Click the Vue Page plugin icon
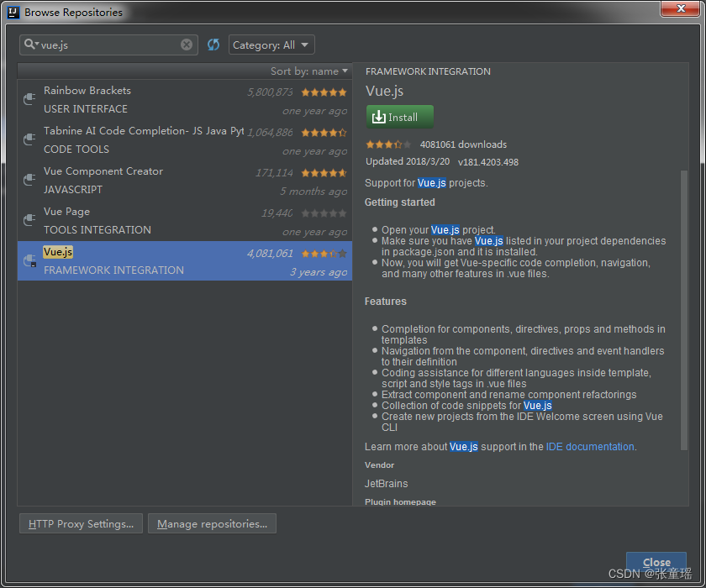The image size is (706, 588). click(x=29, y=220)
